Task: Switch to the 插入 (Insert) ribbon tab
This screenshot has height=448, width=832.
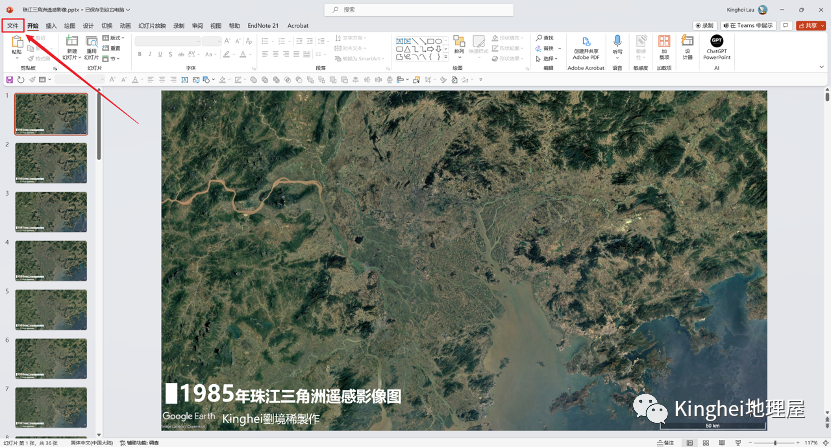Action: 51,25
